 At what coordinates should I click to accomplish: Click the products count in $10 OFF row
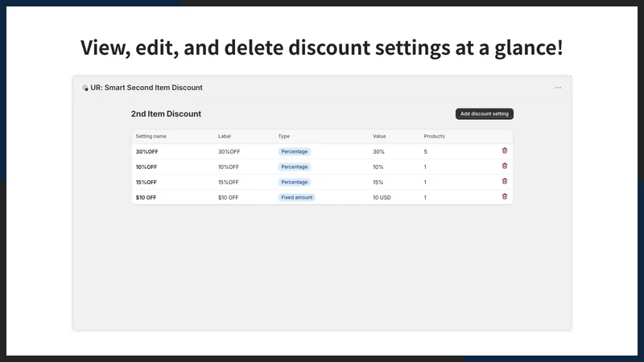425,197
